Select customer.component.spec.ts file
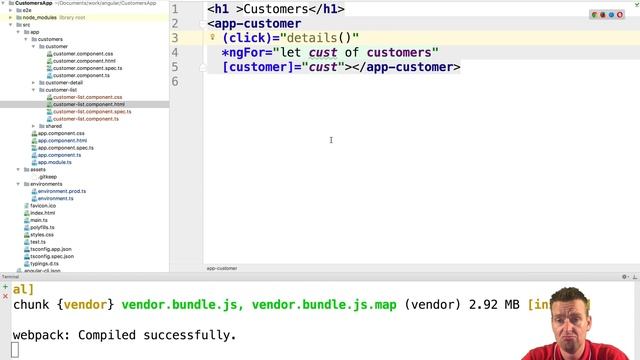640x360 pixels. (87, 68)
